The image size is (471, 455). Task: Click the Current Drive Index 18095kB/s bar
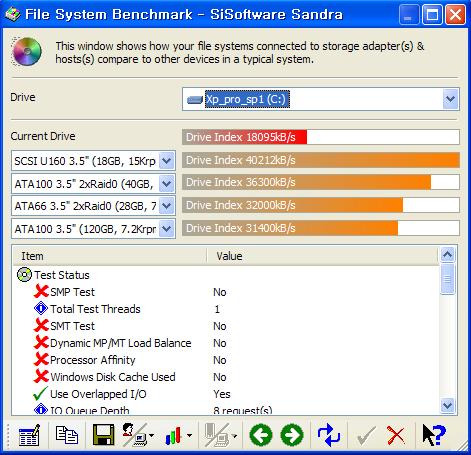click(321, 137)
